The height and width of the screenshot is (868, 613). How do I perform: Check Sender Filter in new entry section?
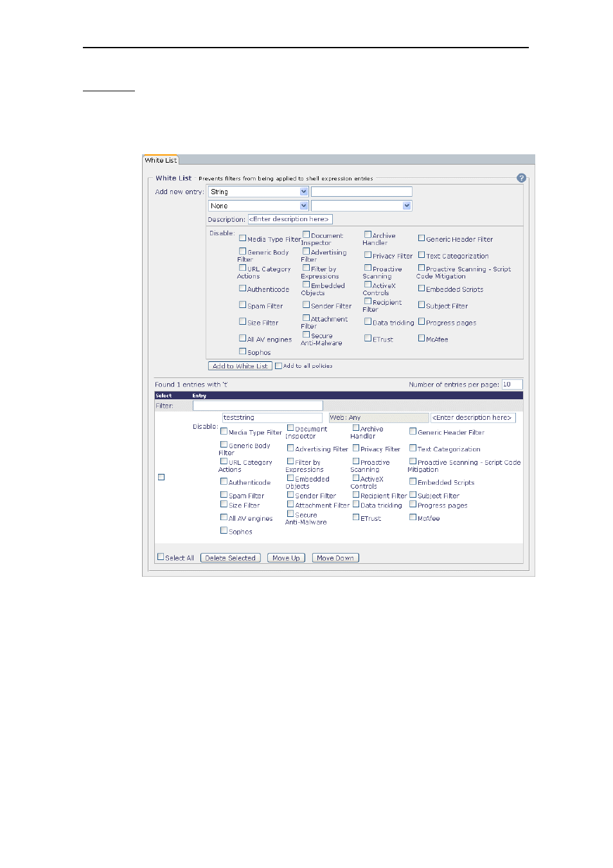click(306, 305)
